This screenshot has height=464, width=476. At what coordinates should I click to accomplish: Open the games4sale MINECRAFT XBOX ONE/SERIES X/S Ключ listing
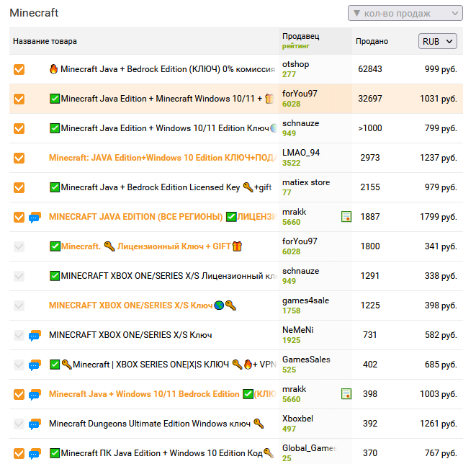point(130,305)
